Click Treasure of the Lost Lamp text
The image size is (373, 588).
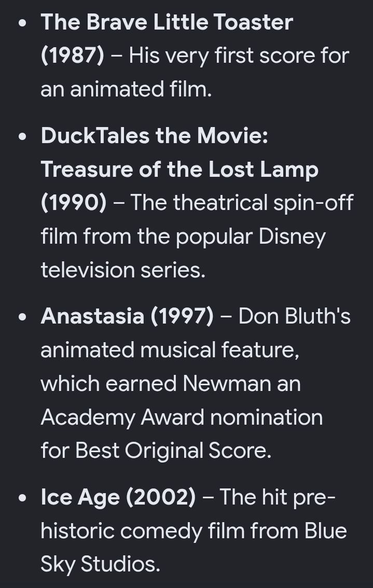point(179,169)
